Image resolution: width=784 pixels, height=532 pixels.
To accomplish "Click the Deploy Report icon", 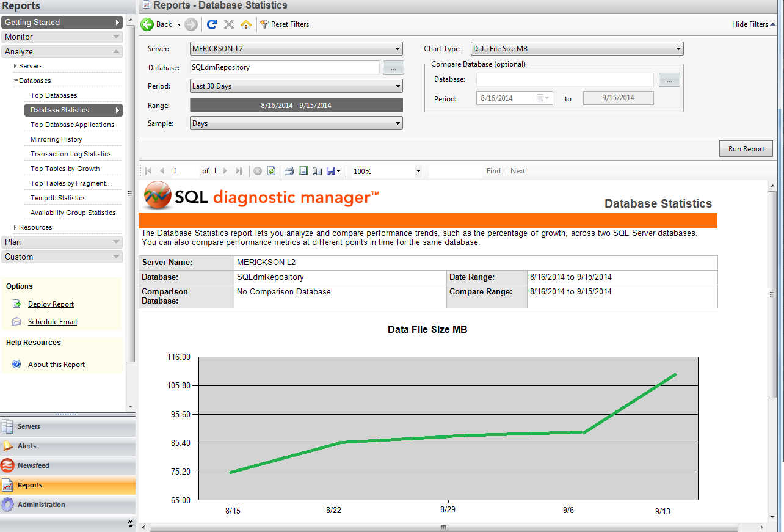I will (x=17, y=304).
